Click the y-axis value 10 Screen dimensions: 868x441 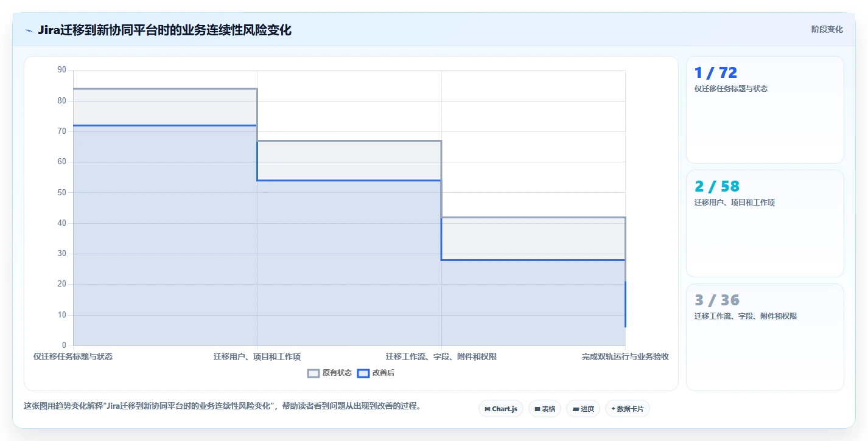coord(61,314)
